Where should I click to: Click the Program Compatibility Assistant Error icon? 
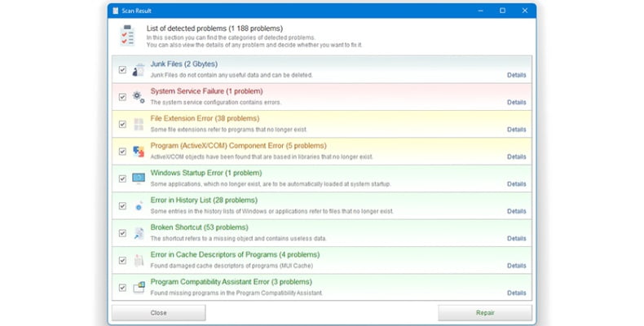(x=139, y=287)
